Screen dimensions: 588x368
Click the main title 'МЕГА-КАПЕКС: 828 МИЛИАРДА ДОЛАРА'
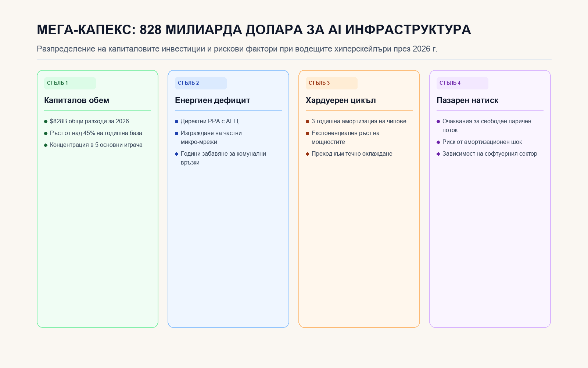[x=254, y=30]
